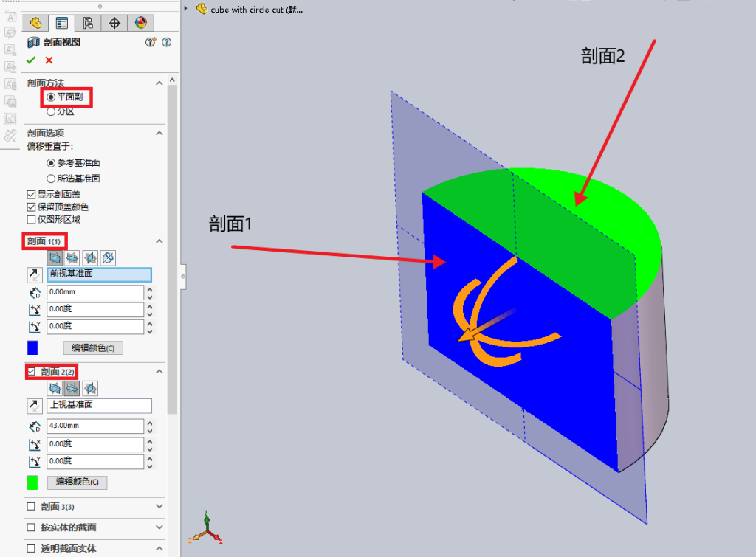
Task: Click the blue 剖面 1 color swatch
Action: click(32, 348)
